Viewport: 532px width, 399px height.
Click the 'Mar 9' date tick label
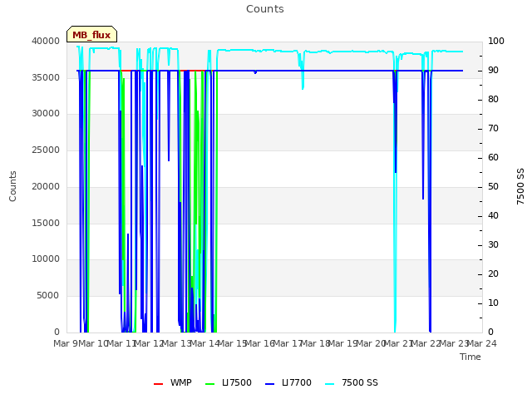pyautogui.click(x=66, y=343)
